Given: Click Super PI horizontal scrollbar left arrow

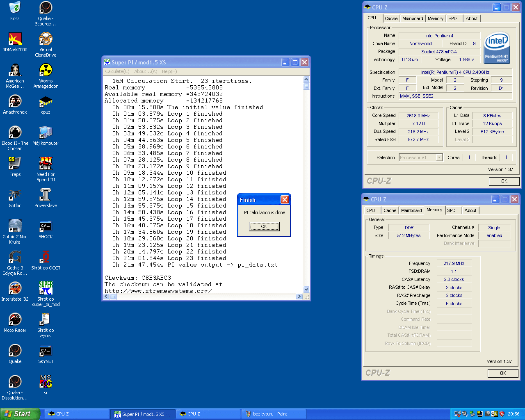Looking at the screenshot, I should click(107, 297).
